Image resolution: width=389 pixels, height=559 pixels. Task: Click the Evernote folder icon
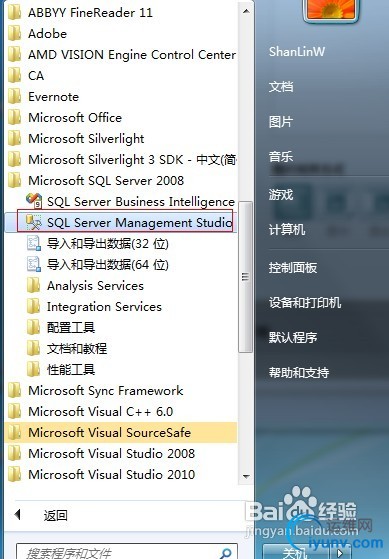tap(15, 96)
